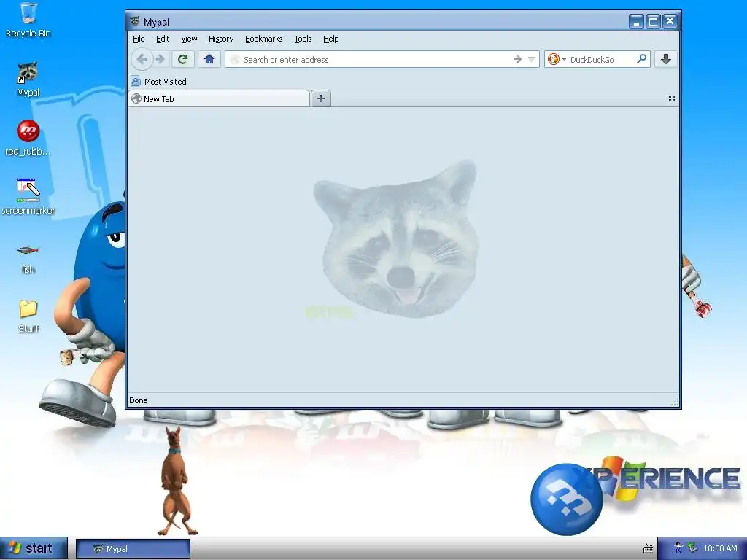
Task: Open the DuckDuckGo search engine selector
Action: point(557,59)
